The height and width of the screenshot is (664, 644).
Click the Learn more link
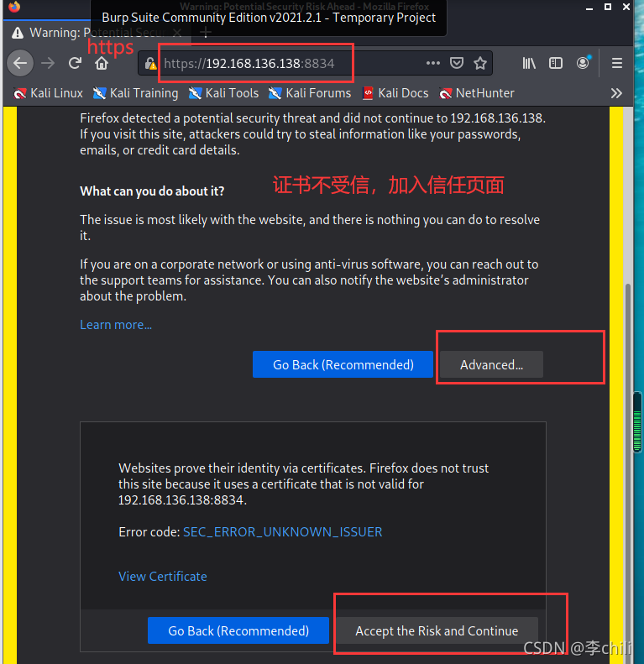[116, 325]
